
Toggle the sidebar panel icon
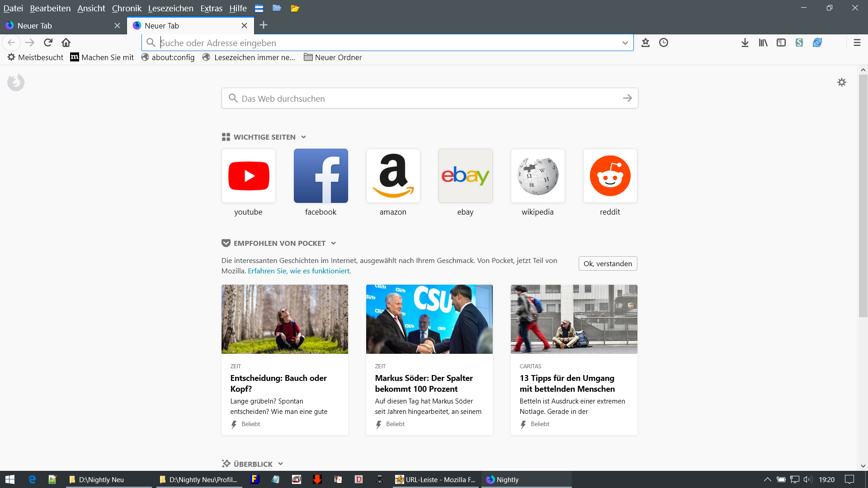tap(781, 42)
